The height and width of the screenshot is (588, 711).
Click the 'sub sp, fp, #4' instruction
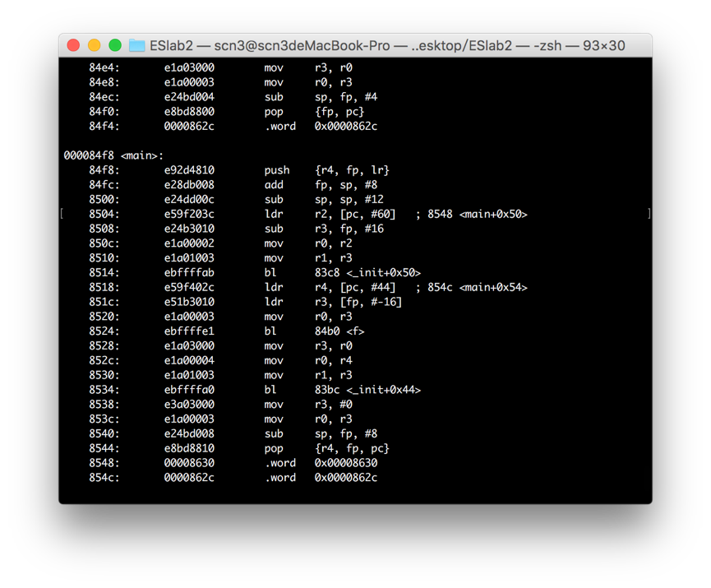click(321, 97)
